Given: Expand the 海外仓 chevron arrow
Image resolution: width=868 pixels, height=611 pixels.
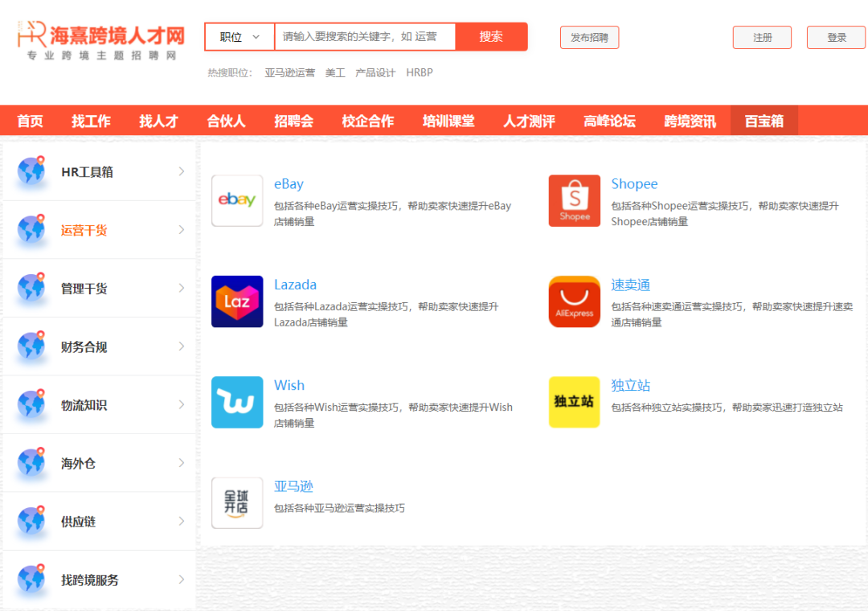Looking at the screenshot, I should (x=182, y=463).
